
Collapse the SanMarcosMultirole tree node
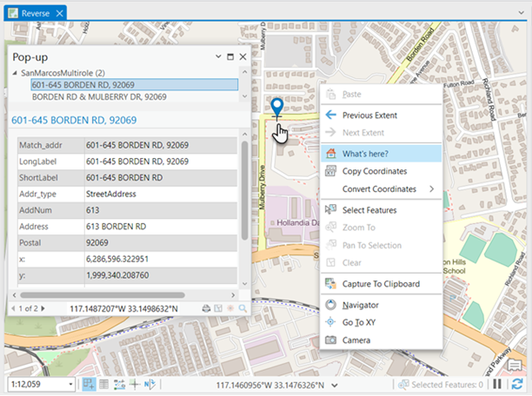(x=15, y=73)
